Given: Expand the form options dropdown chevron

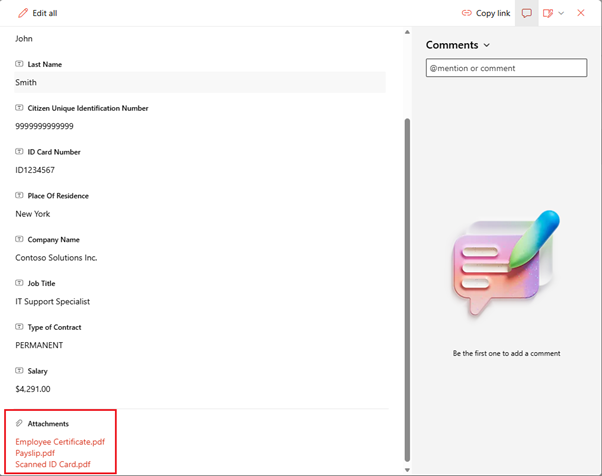Looking at the screenshot, I should click(561, 13).
